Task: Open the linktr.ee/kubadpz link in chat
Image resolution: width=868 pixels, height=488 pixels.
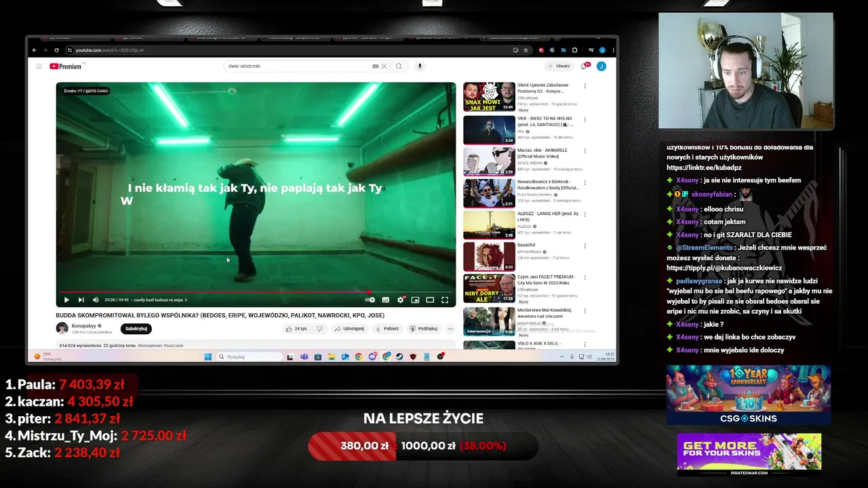Action: click(x=704, y=167)
